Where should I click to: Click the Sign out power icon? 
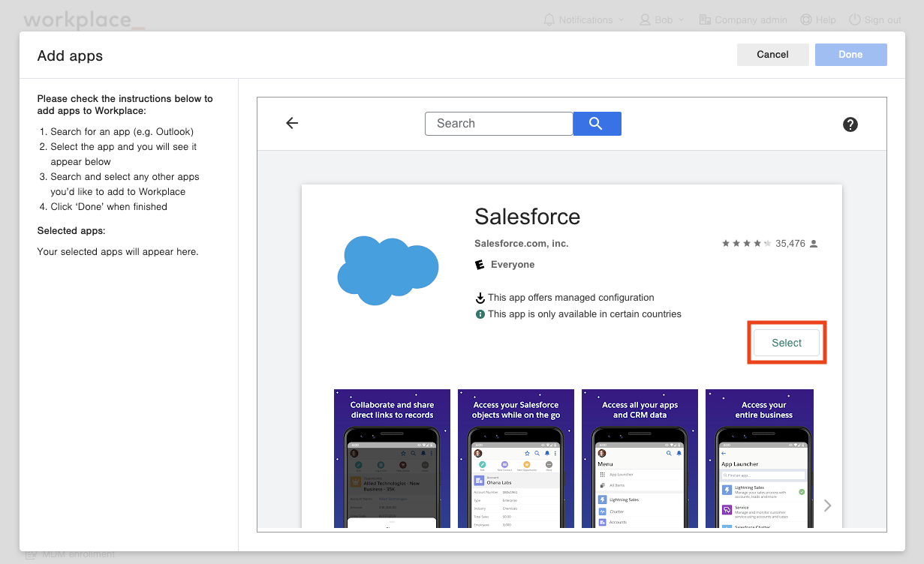point(855,19)
